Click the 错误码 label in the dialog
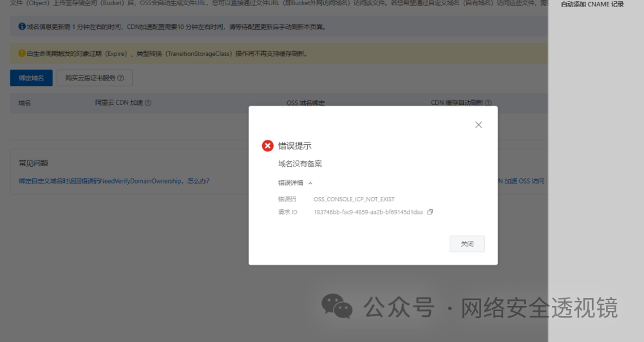 click(x=287, y=199)
